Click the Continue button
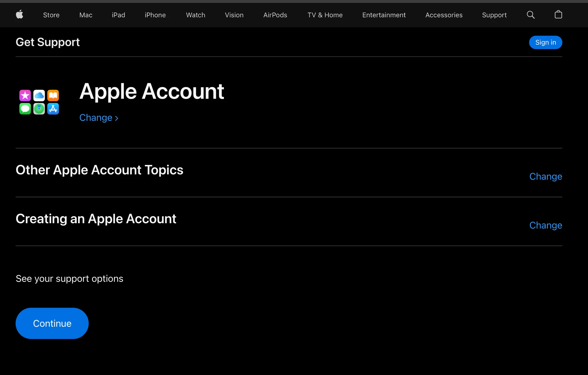This screenshot has width=588, height=375. click(x=52, y=323)
